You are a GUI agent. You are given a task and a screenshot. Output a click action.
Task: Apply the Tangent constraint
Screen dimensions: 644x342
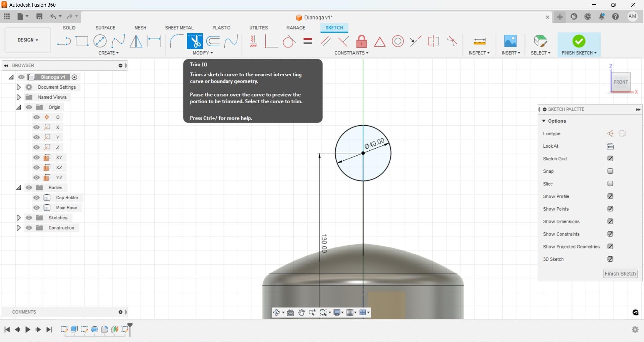(x=289, y=42)
